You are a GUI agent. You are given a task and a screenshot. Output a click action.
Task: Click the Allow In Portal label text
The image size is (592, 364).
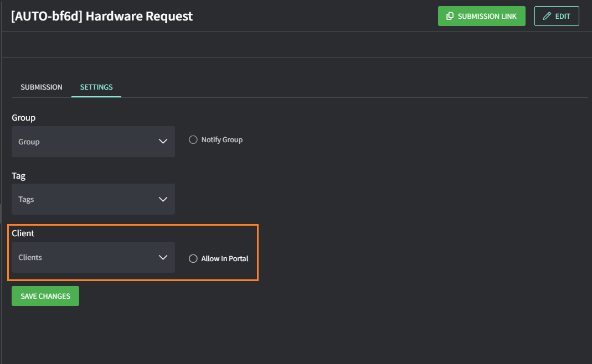click(225, 258)
